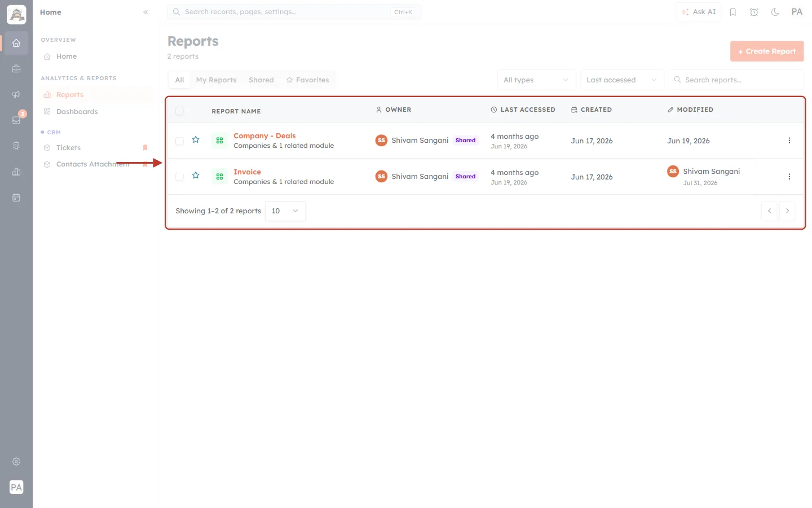Sort by the Modified column header
Image resolution: width=812 pixels, height=508 pixels.
click(x=690, y=110)
